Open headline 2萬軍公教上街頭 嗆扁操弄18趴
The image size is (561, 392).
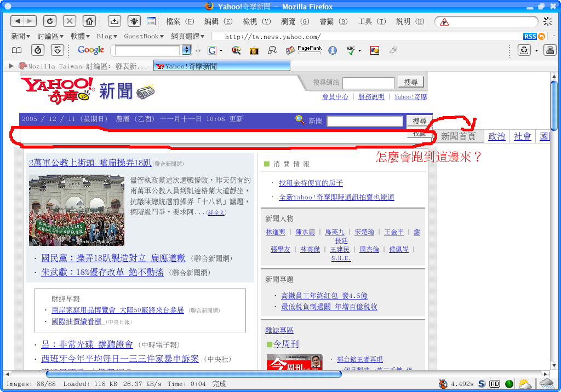tap(90, 163)
